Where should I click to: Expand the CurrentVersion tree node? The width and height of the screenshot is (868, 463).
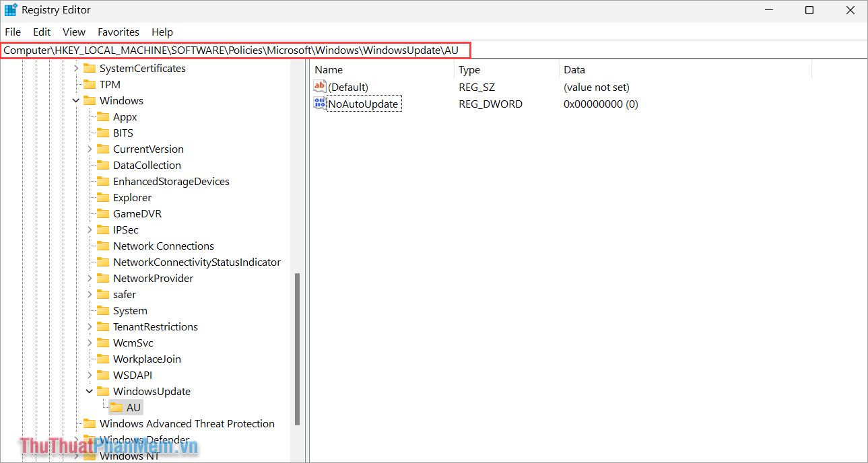click(90, 149)
